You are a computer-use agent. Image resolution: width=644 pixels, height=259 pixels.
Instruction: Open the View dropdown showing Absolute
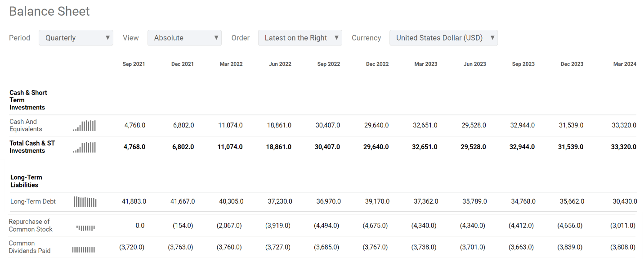[184, 38]
